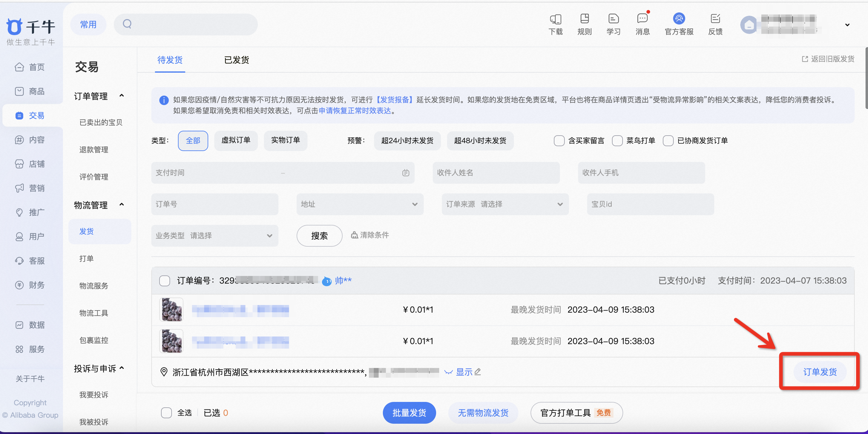Open 评价管理 menu item
The width and height of the screenshot is (868, 434).
(x=94, y=177)
